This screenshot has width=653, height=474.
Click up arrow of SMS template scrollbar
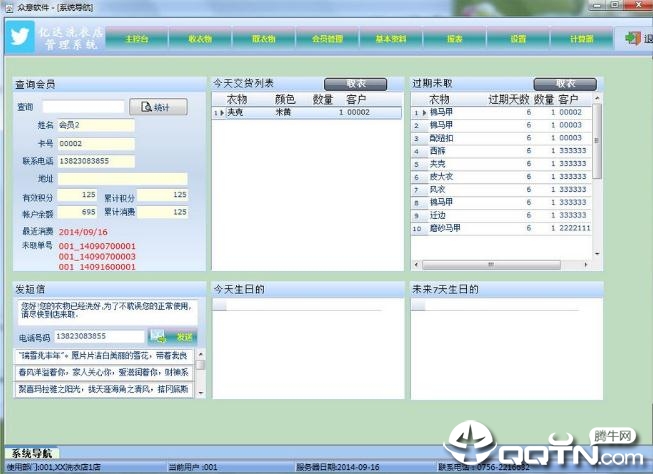[x=201, y=354]
